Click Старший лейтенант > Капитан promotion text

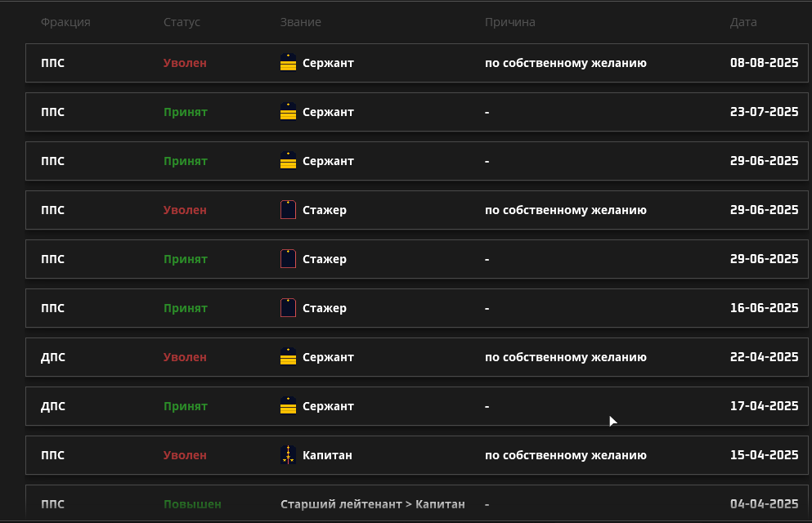[x=372, y=504]
